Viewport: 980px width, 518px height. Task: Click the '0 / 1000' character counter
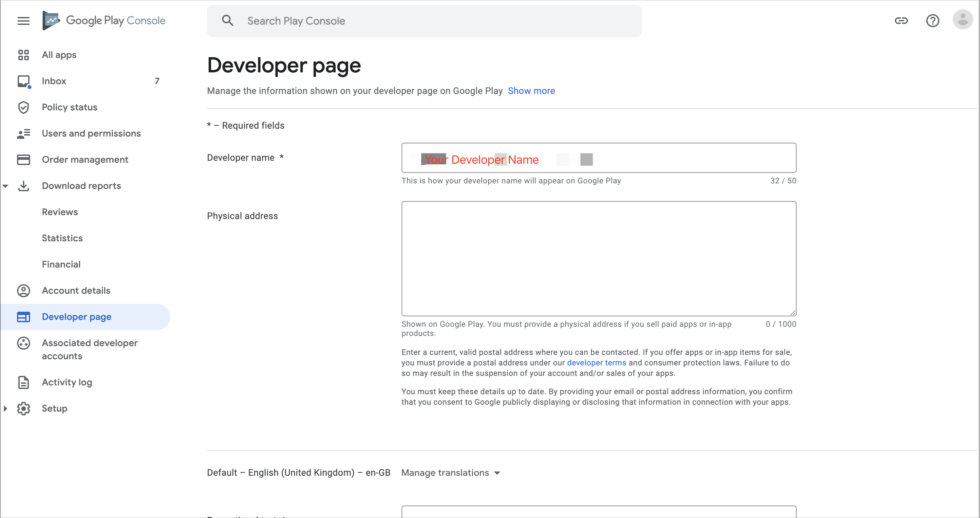coord(781,324)
